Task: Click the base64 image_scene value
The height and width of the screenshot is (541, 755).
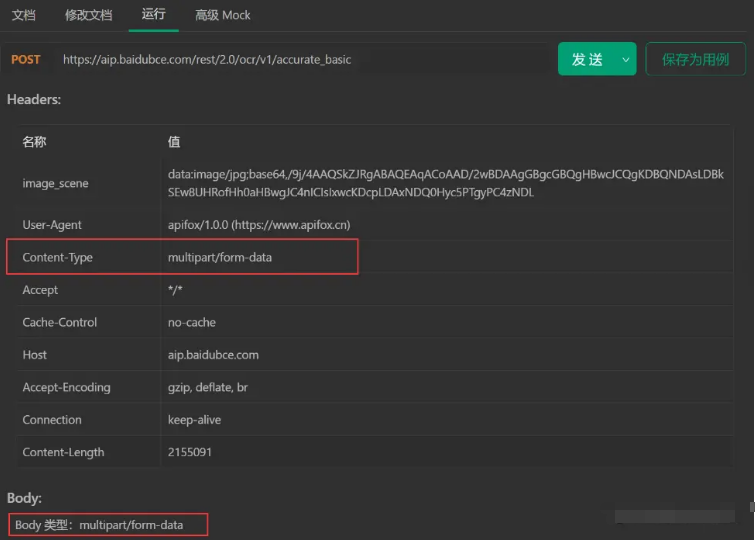Action: [445, 183]
